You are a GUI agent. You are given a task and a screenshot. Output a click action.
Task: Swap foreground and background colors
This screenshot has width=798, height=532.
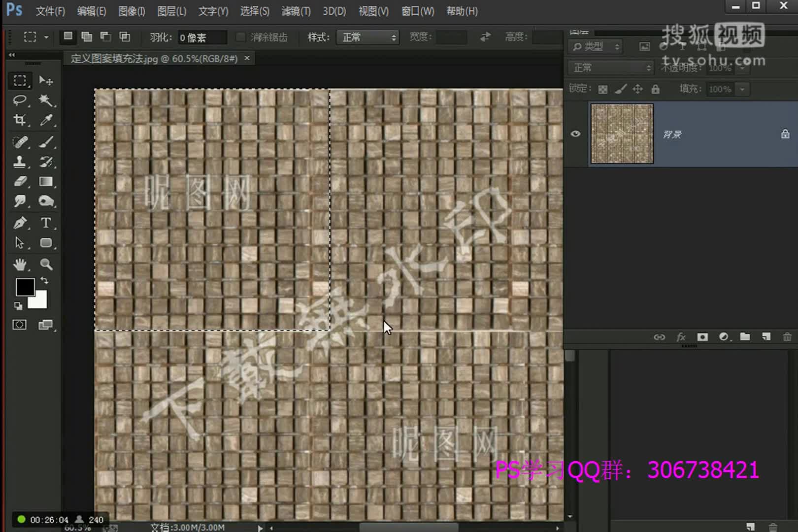tap(44, 281)
